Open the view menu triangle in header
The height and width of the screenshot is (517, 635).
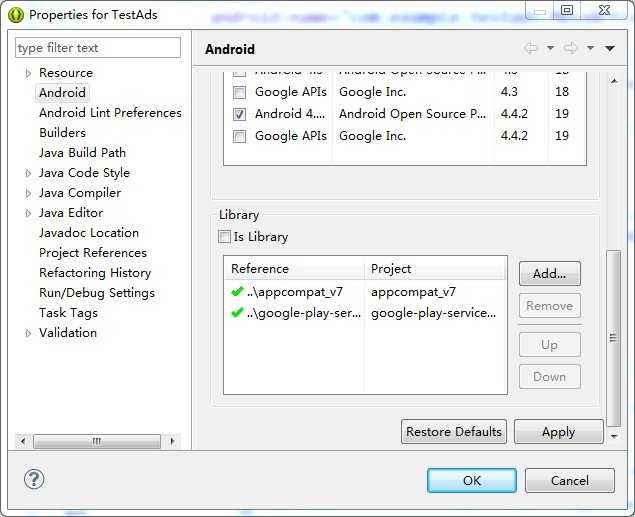click(x=610, y=49)
